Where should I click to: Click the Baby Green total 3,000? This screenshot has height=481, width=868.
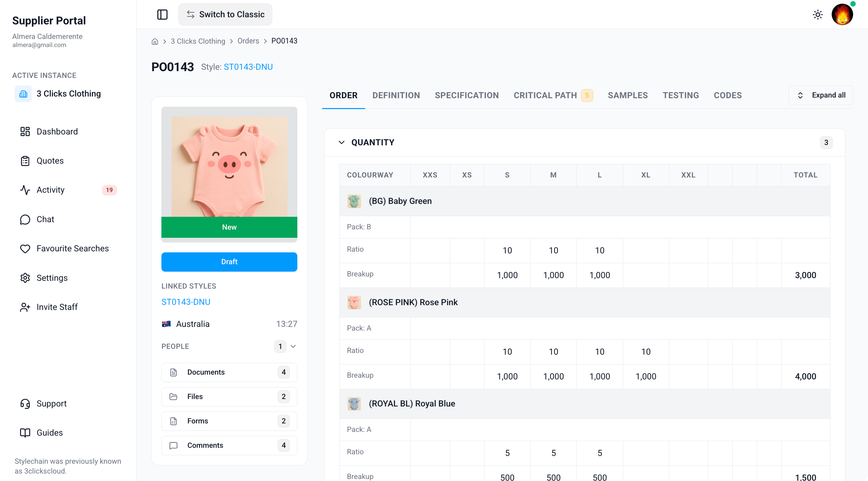(805, 275)
